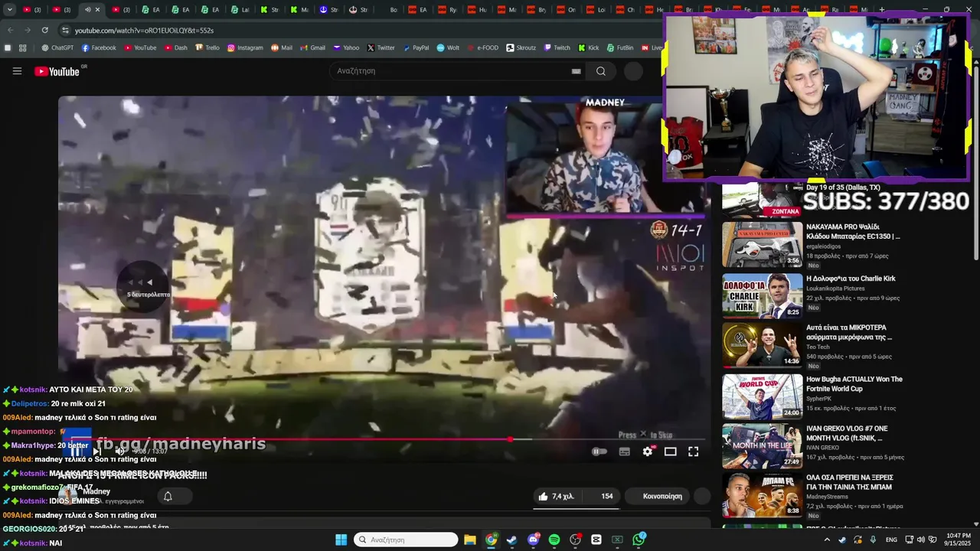Like the video (7,4 χιλ.)
The image size is (980, 551).
[557, 496]
